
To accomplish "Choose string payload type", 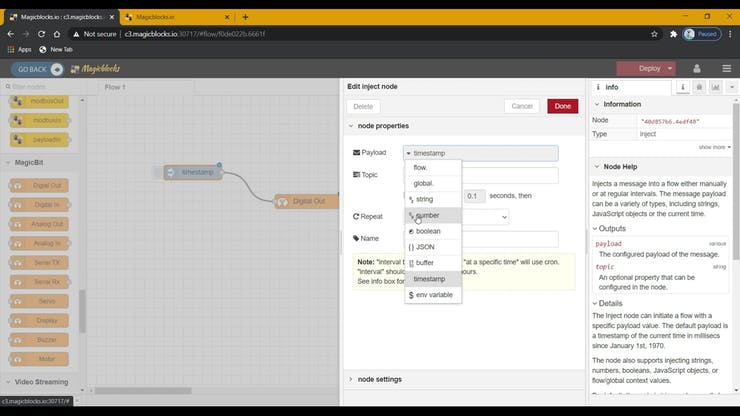I will coord(433,199).
